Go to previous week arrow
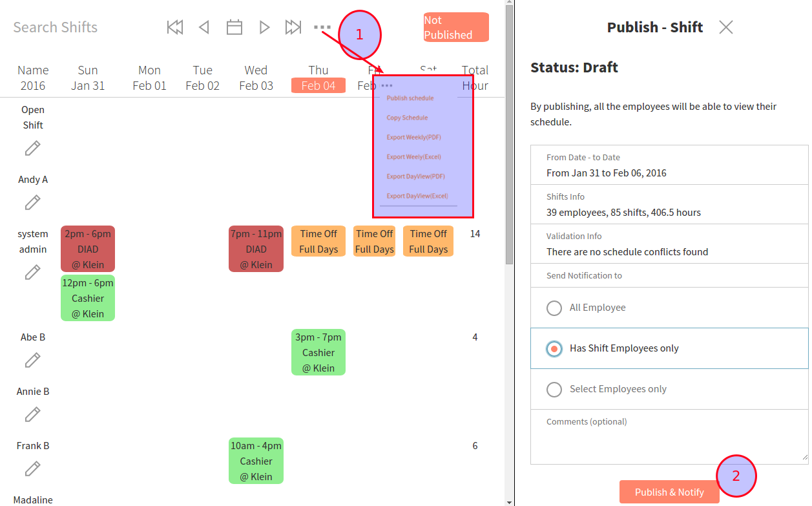 [204, 27]
